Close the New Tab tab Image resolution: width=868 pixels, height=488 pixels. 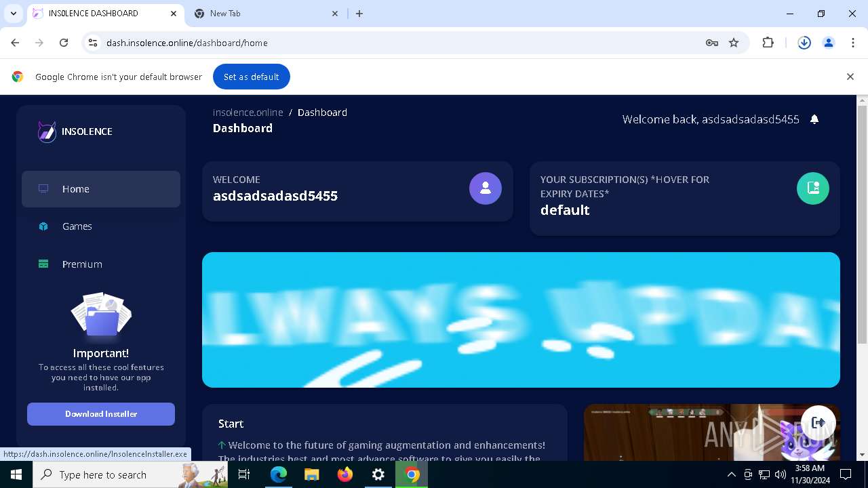click(x=335, y=14)
